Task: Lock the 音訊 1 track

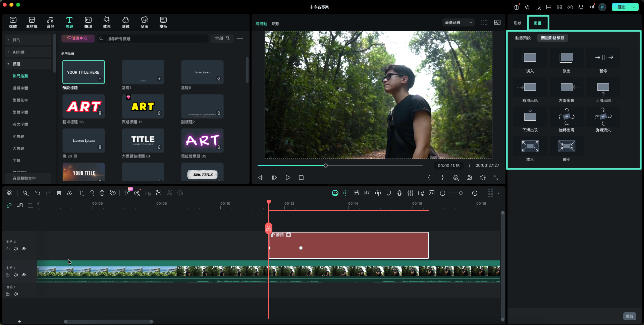Action: click(x=8, y=294)
